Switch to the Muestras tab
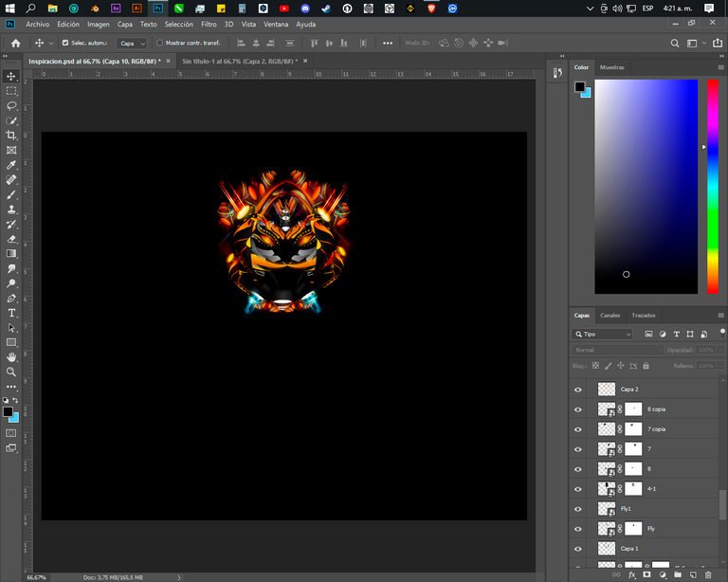The height and width of the screenshot is (582, 728). (611, 67)
